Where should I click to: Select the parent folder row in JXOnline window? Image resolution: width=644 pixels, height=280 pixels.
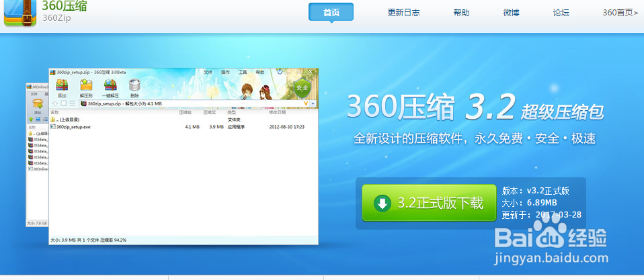click(x=38, y=133)
